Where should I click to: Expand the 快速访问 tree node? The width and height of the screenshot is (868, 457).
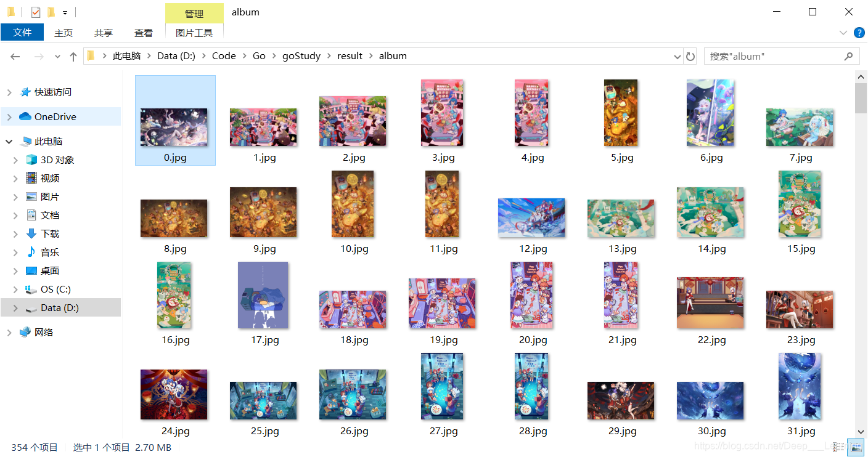pyautogui.click(x=9, y=92)
